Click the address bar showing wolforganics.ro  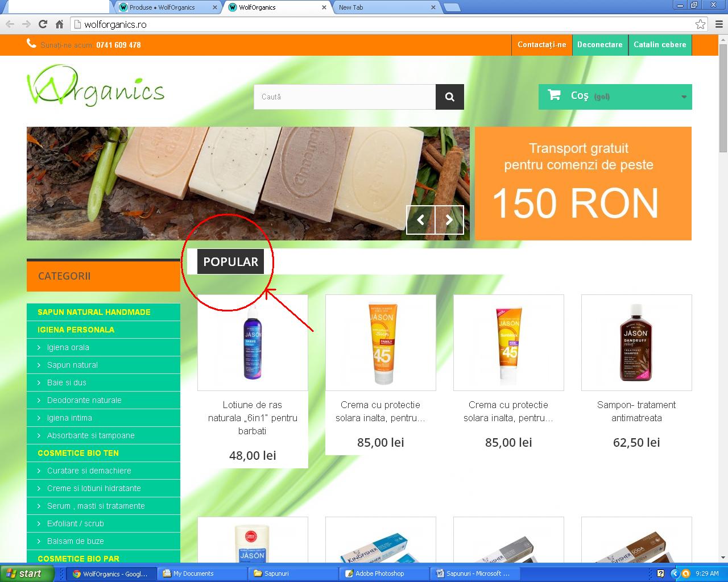click(x=390, y=24)
